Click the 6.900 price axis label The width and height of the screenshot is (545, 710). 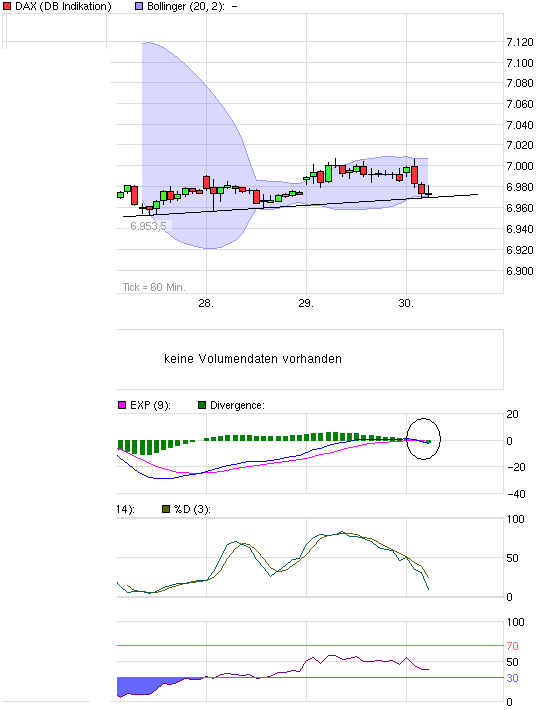point(520,271)
